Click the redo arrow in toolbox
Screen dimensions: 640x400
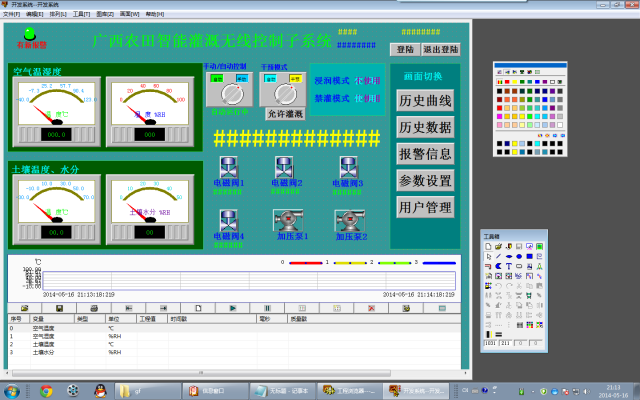(x=509, y=286)
